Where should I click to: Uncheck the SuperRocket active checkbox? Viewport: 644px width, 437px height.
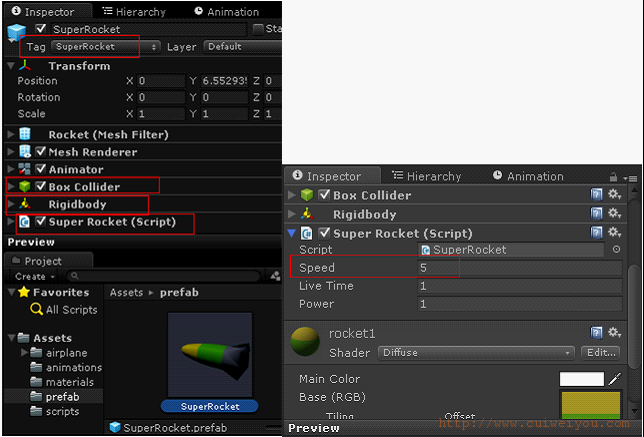pyautogui.click(x=40, y=28)
